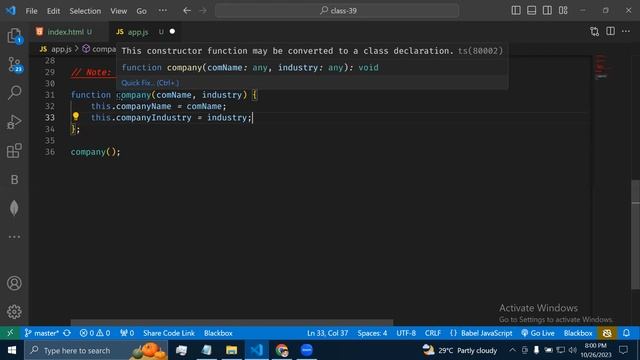Viewport: 640px width, 360px height.
Task: Click Quick Fix link in hover tooltip
Action: [150, 83]
